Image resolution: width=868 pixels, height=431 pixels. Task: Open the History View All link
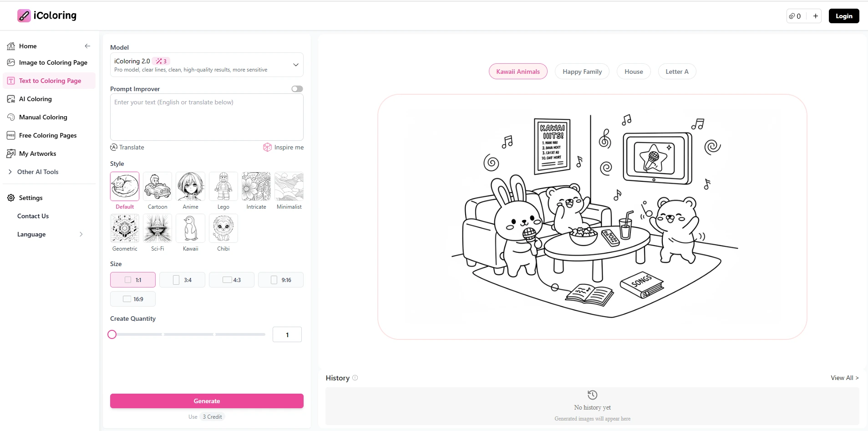click(x=844, y=378)
